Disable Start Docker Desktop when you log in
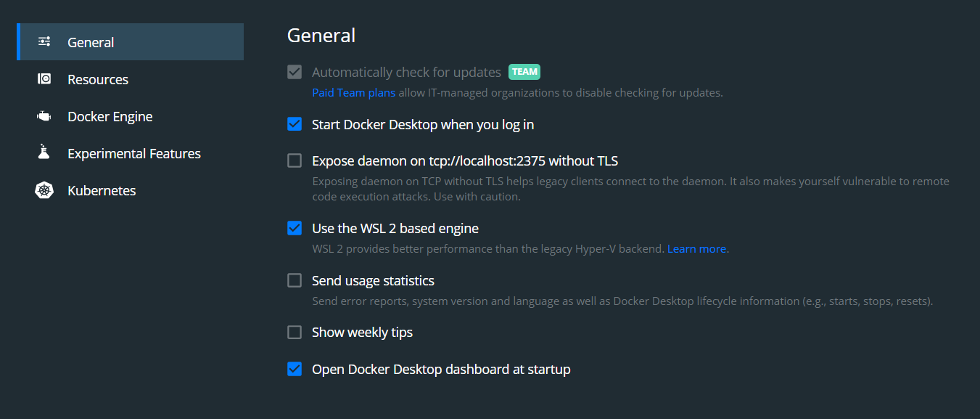 [295, 123]
